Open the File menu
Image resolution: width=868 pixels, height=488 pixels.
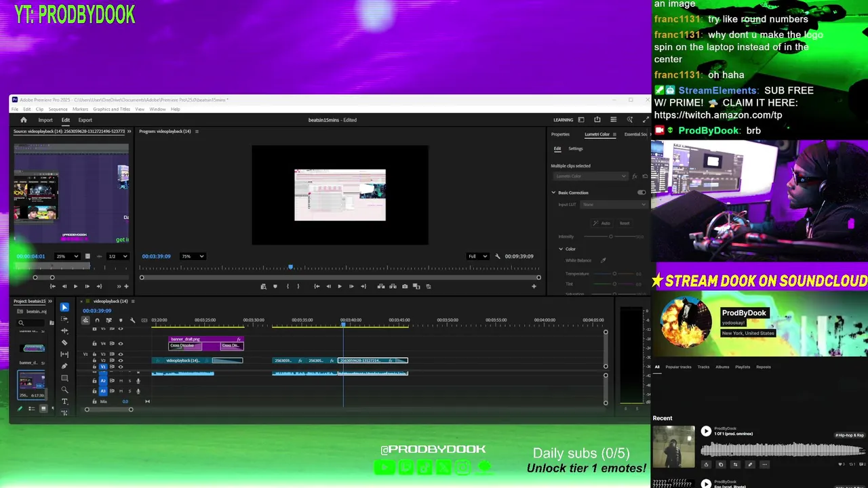pyautogui.click(x=15, y=109)
